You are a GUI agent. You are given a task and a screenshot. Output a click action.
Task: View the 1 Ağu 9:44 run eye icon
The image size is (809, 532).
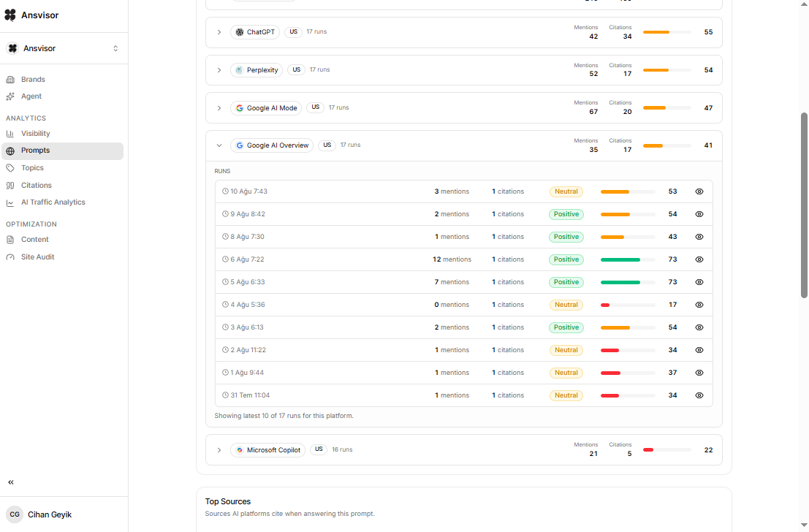(699, 373)
